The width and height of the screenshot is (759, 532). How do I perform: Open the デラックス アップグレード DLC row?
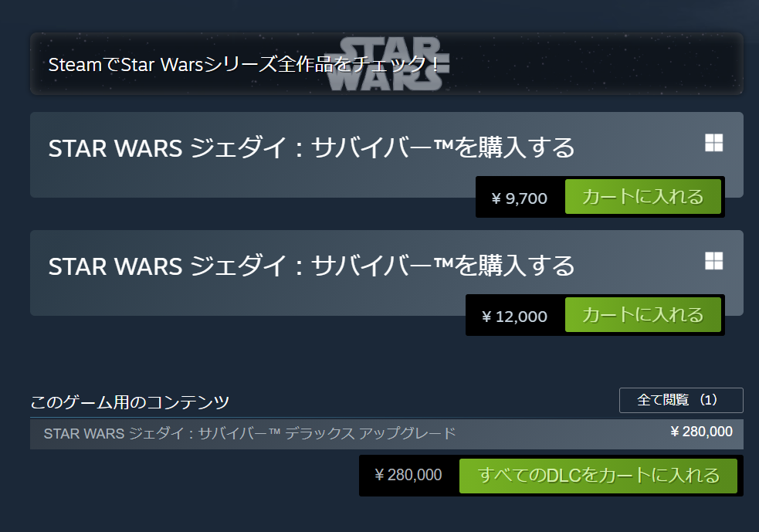pyautogui.click(x=387, y=434)
